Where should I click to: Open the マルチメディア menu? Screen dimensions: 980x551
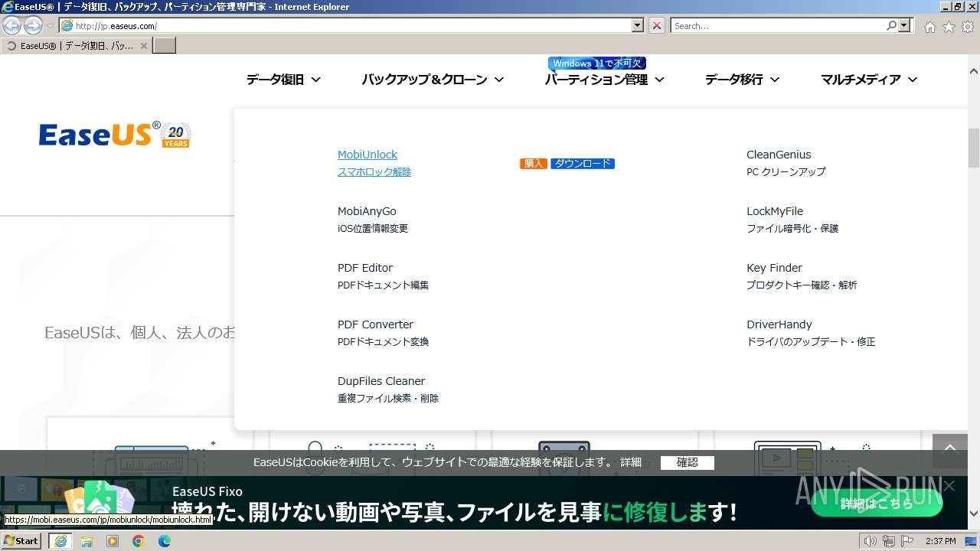[869, 80]
